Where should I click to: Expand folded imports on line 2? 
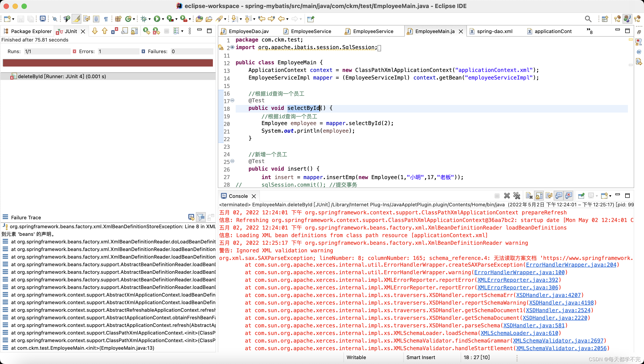tap(232, 47)
